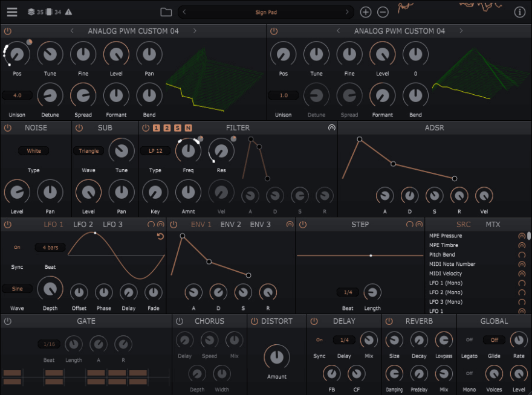Switch to the LFO 3 tab

(112, 225)
